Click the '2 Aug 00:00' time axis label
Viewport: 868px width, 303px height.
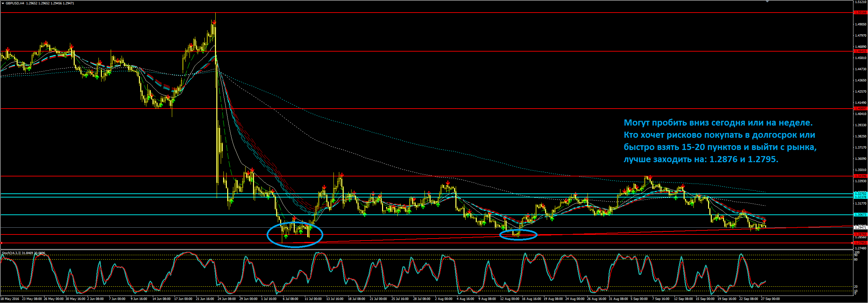(x=444, y=299)
